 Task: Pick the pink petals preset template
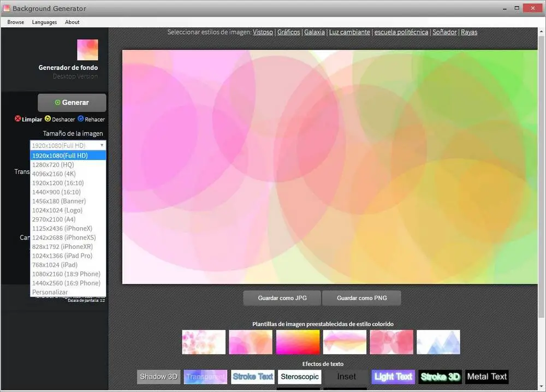coord(204,342)
